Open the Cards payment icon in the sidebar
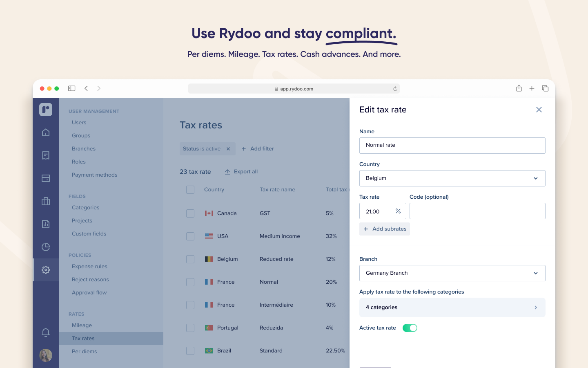 (45, 178)
